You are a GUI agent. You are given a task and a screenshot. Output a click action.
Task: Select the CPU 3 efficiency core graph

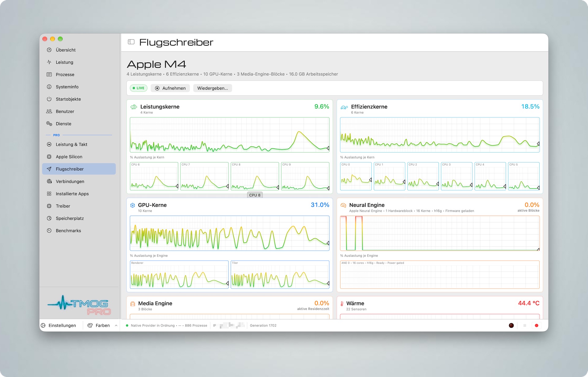click(x=457, y=176)
